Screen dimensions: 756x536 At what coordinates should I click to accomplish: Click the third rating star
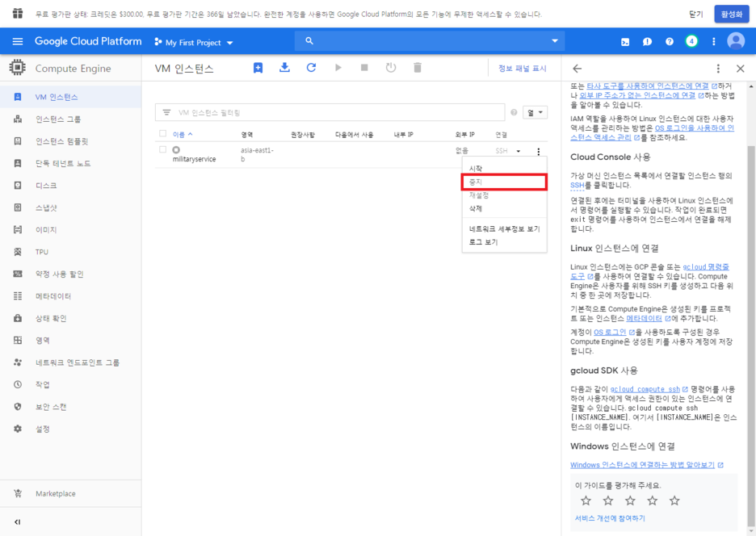click(x=630, y=500)
